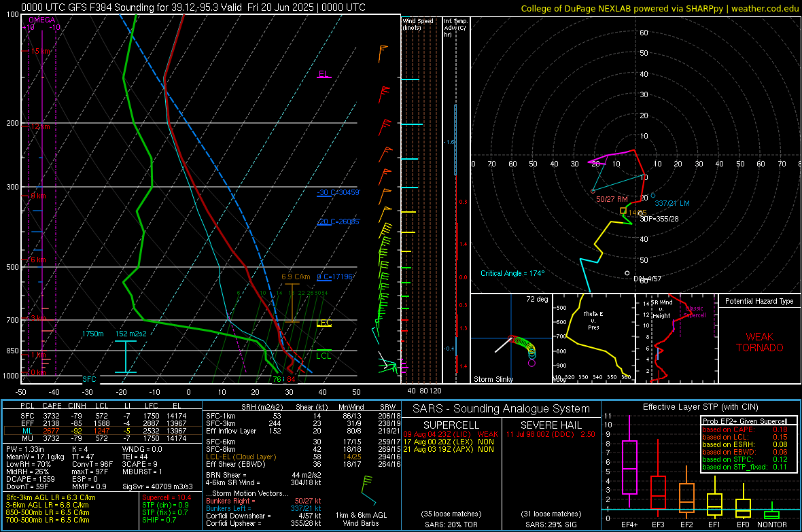Click the red WEAK TORNADO hazard text
802x532 pixels.
(x=760, y=342)
